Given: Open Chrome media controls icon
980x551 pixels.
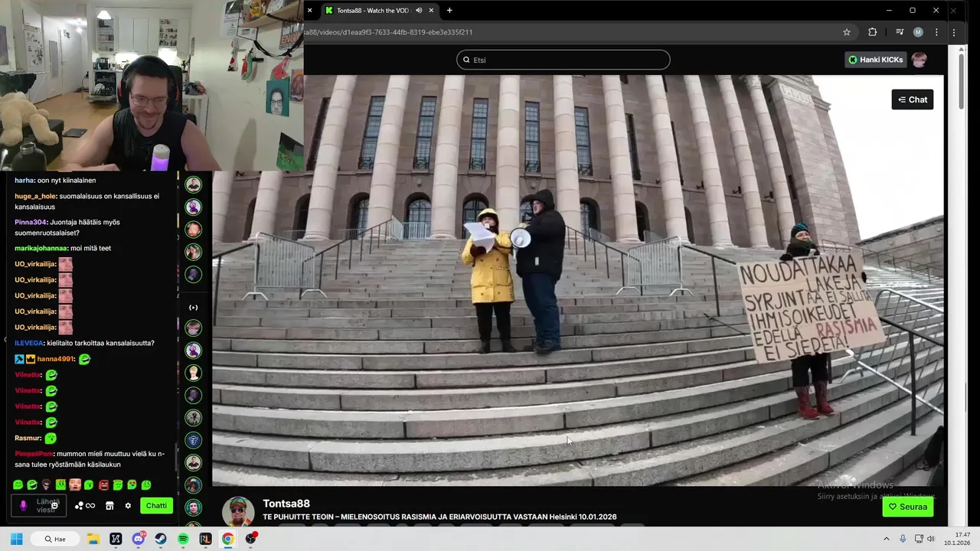Looking at the screenshot, I should (900, 32).
